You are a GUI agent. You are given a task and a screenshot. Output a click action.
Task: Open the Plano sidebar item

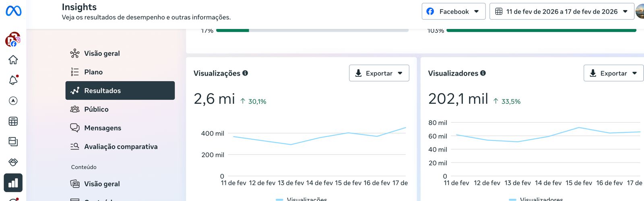pos(93,72)
